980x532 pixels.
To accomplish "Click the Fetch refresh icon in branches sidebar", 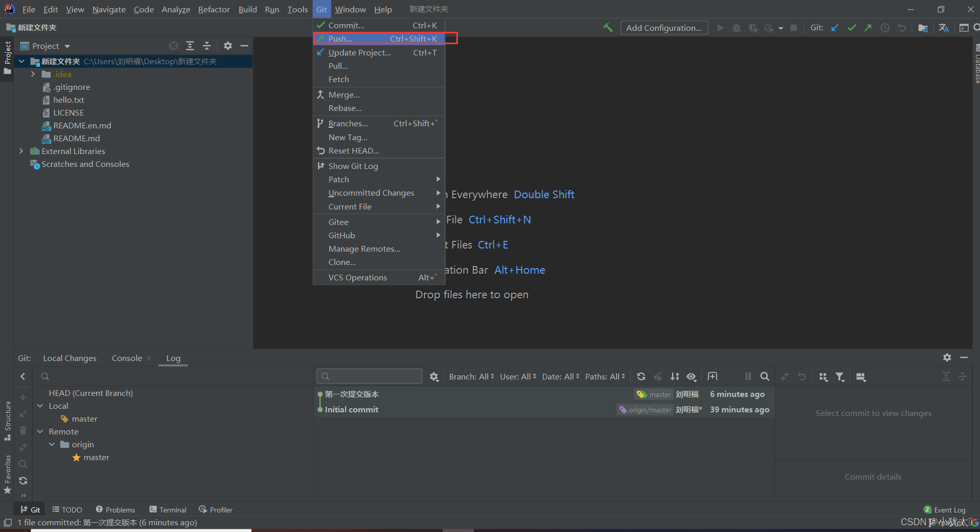I will (x=23, y=481).
